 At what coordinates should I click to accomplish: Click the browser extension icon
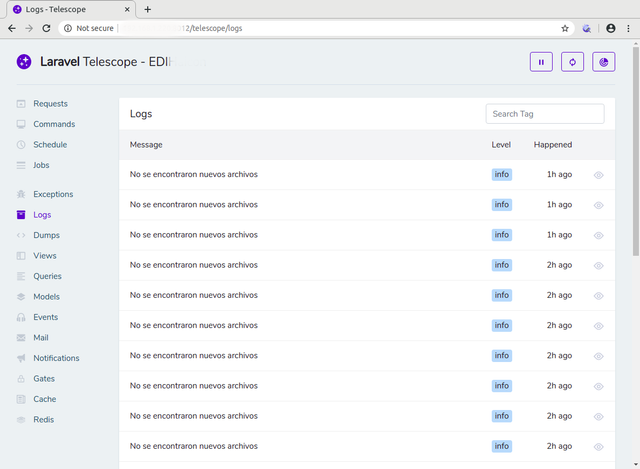click(x=587, y=28)
